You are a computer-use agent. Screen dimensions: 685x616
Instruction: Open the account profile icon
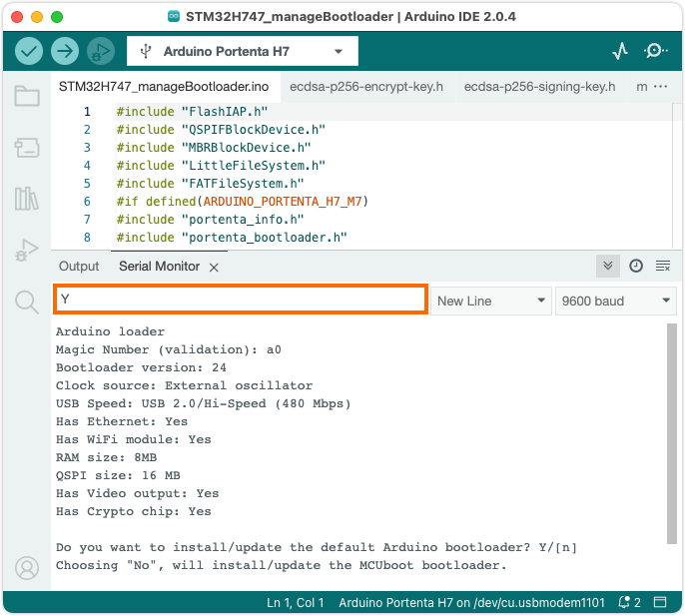pyautogui.click(x=27, y=567)
